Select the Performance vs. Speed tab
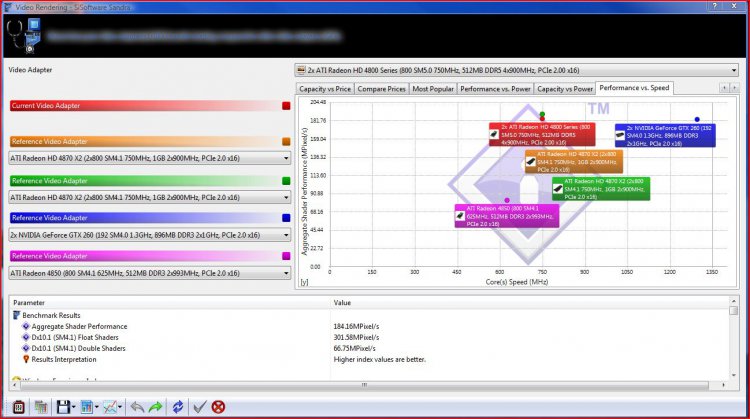Viewport: 750px width, 419px height. (x=634, y=88)
